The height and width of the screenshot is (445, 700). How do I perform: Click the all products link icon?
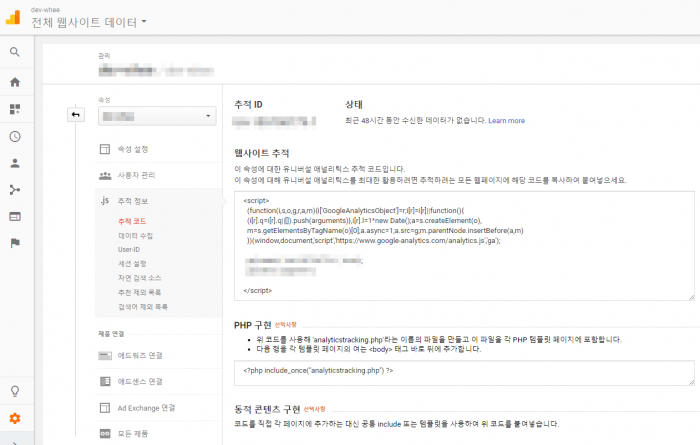pyautogui.click(x=105, y=433)
